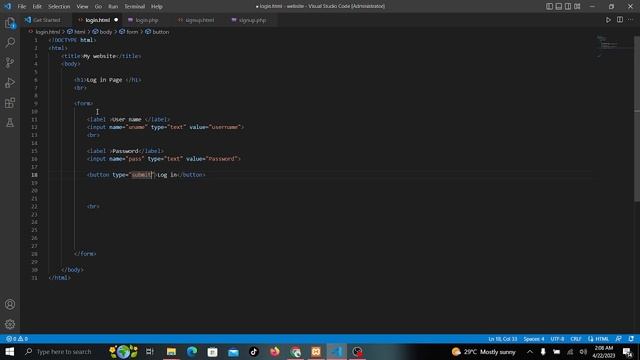Click form in the breadcrumb
Image resolution: width=640 pixels, height=360 pixels.
[132, 32]
